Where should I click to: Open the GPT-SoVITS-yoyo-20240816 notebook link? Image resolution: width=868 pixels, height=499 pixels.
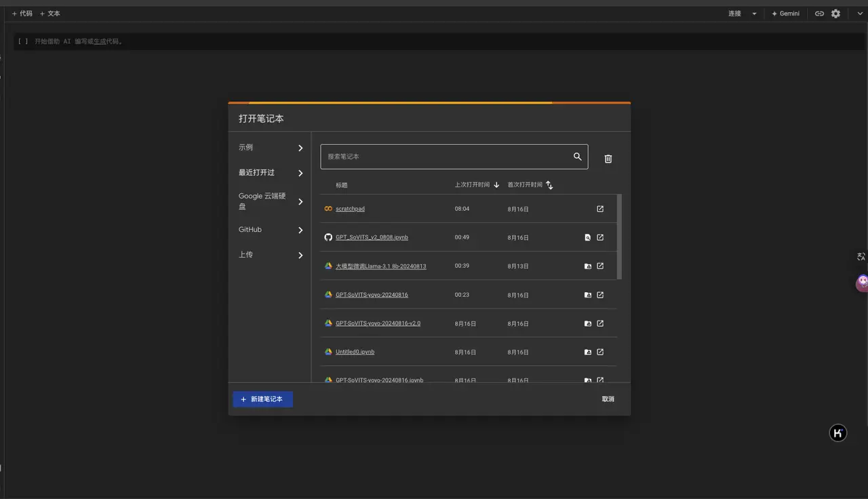372,295
